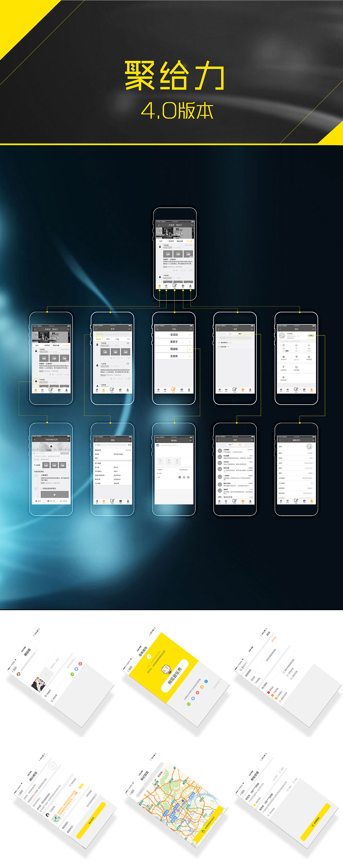Click 预览音乐秀 button on 发布成功 screen
This screenshot has width=343, height=868.
pos(175,675)
